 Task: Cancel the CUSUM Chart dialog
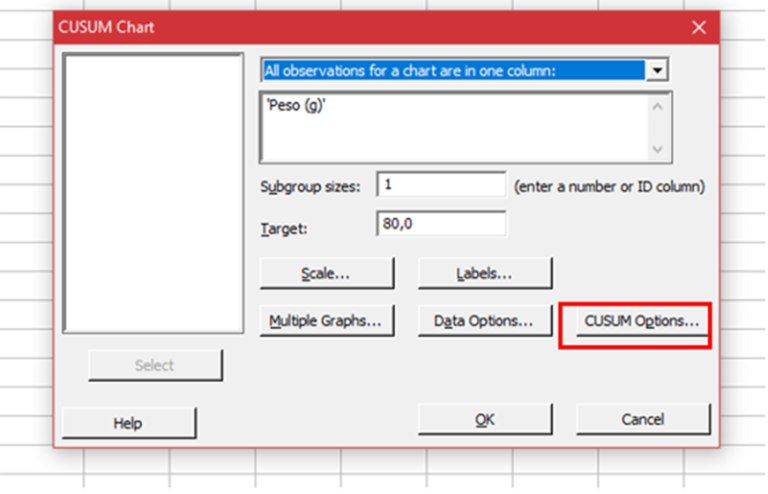(642, 420)
